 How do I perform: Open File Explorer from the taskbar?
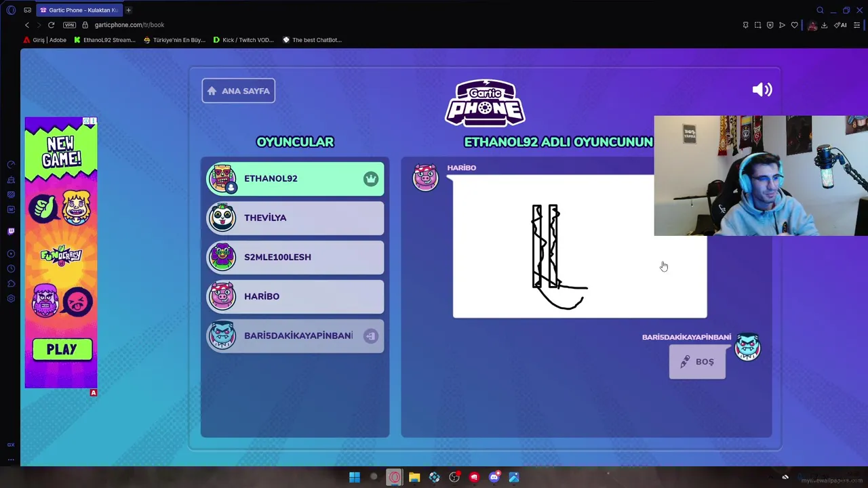414,477
